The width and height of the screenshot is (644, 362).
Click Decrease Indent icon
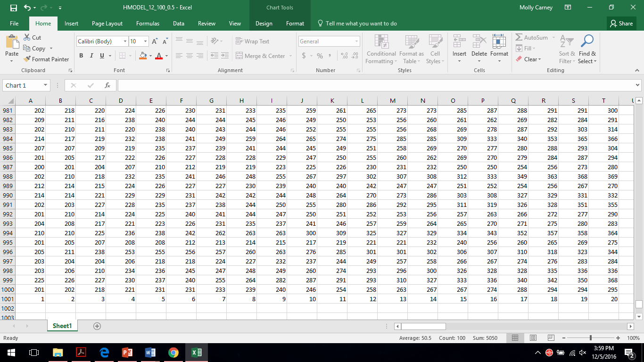pos(215,56)
